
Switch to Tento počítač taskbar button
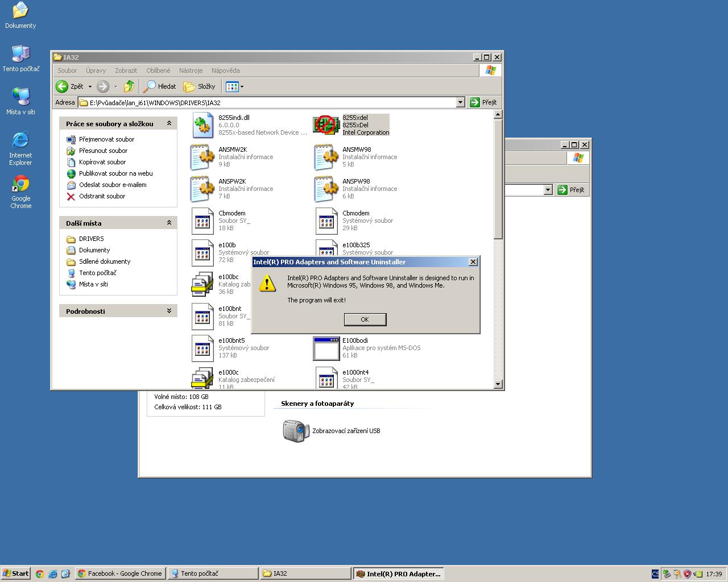tap(213, 573)
